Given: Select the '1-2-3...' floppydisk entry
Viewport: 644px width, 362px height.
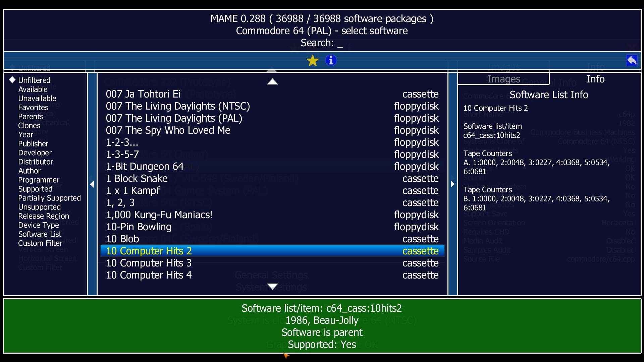Looking at the screenshot, I should [272, 142].
